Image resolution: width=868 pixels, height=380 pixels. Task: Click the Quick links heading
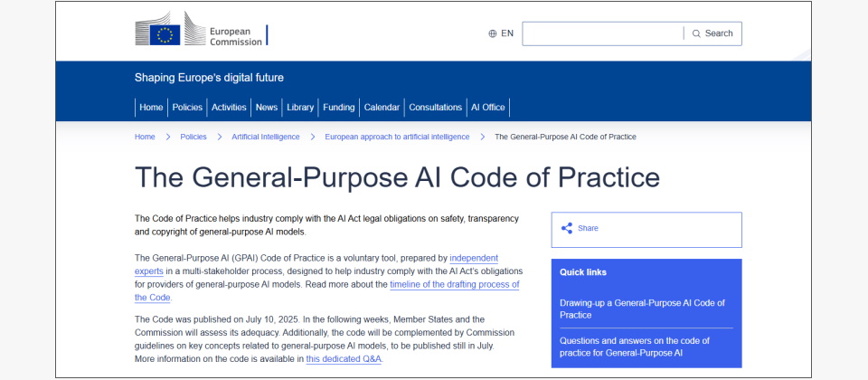[583, 272]
